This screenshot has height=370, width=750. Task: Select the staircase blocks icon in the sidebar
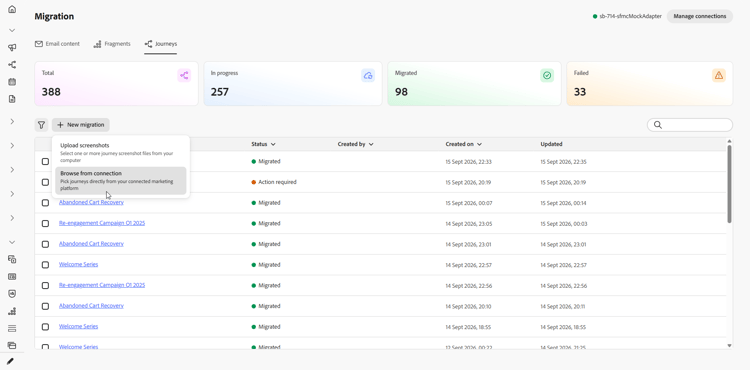(x=12, y=311)
